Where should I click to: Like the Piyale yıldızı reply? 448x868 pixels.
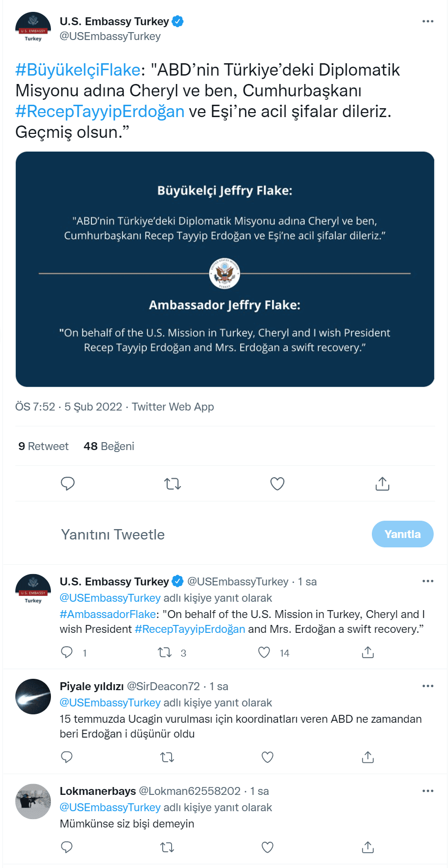click(x=268, y=757)
